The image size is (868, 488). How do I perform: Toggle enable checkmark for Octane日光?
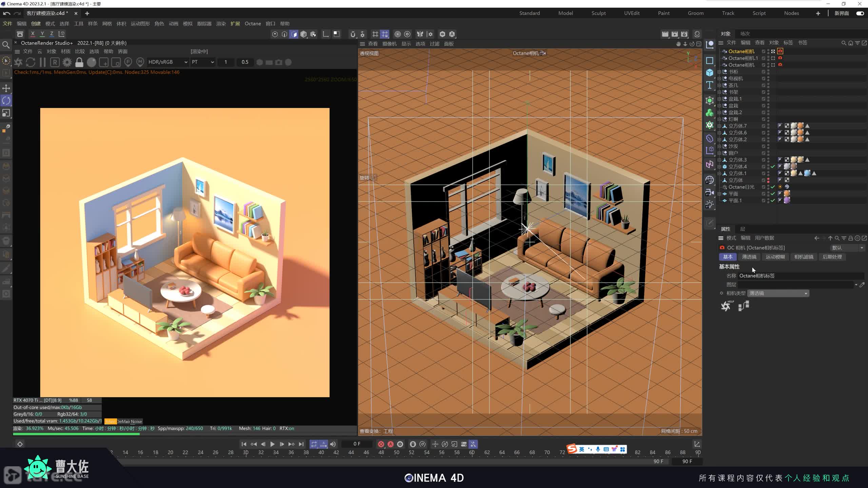(x=773, y=187)
